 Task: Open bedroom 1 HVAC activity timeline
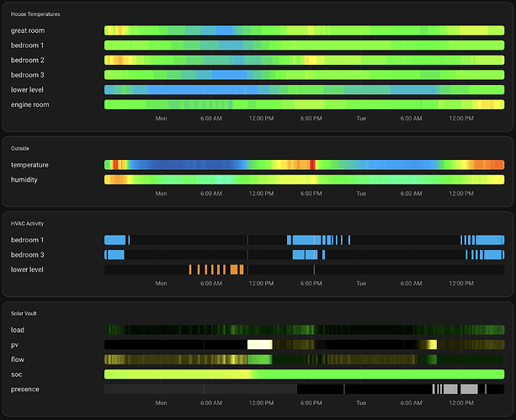tap(305, 240)
